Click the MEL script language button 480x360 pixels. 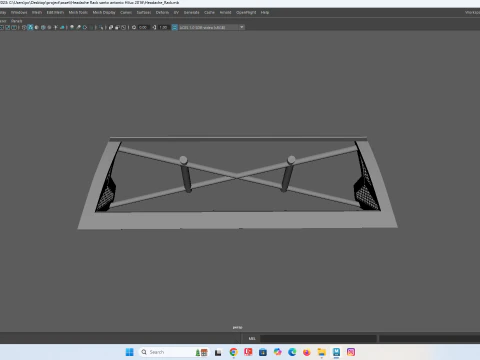pyautogui.click(x=252, y=339)
